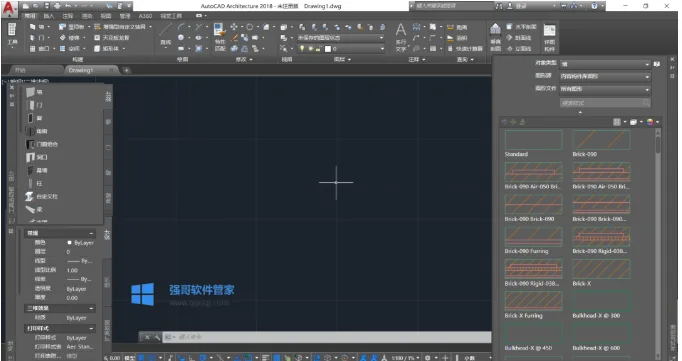Select the Standard wall style thumbnail

pos(533,140)
